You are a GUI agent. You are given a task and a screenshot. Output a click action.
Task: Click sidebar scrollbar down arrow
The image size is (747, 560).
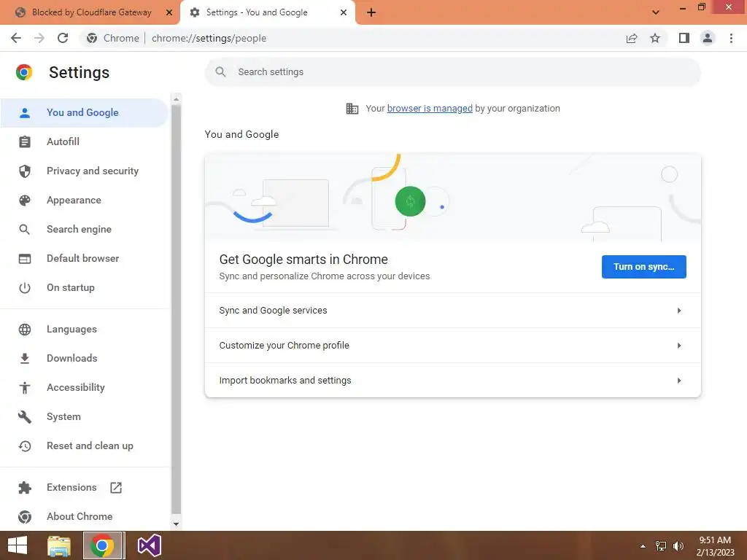(177, 524)
